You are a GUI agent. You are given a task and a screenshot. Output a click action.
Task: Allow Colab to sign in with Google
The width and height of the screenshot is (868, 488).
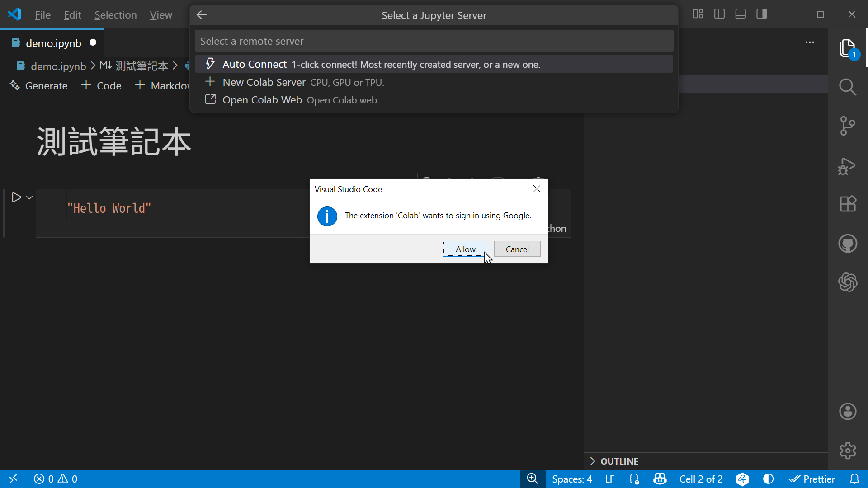466,249
